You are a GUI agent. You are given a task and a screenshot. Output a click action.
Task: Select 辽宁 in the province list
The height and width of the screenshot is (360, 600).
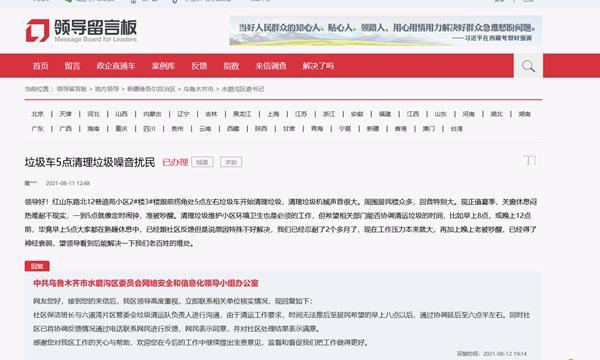click(183, 114)
